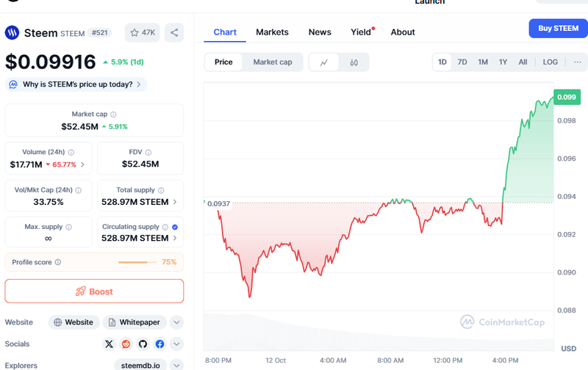Open 'Why is STEEM's price up today?'

[x=77, y=84]
